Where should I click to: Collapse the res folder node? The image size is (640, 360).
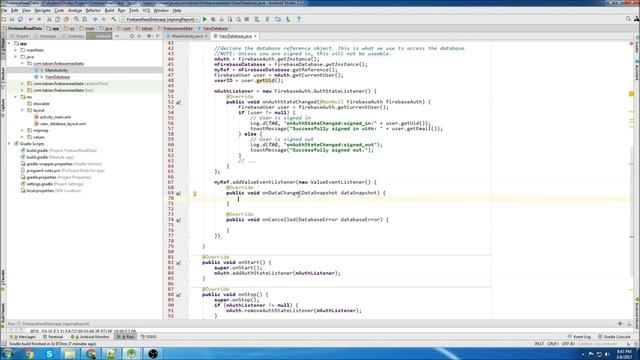(x=16, y=97)
